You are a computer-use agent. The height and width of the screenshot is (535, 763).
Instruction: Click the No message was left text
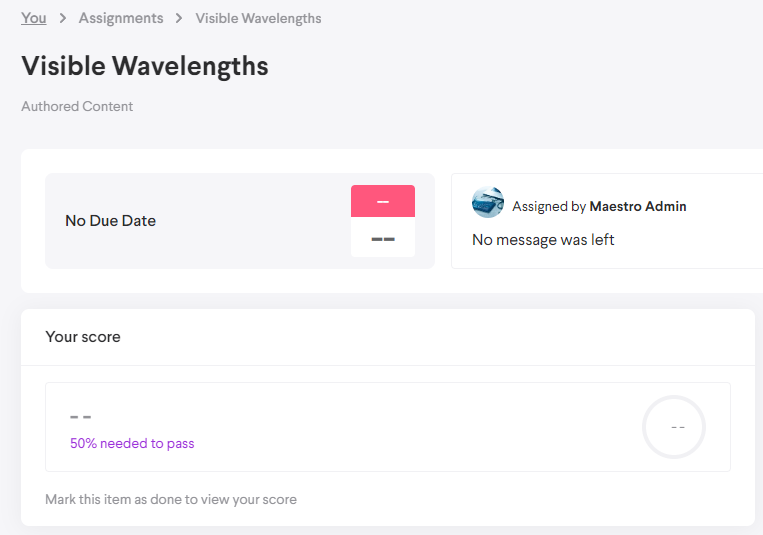point(543,240)
